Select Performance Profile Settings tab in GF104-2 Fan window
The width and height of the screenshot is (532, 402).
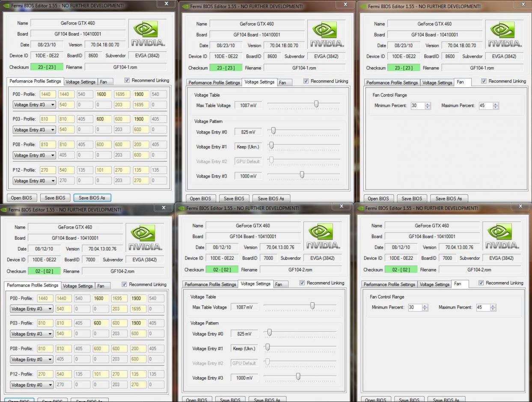point(389,284)
